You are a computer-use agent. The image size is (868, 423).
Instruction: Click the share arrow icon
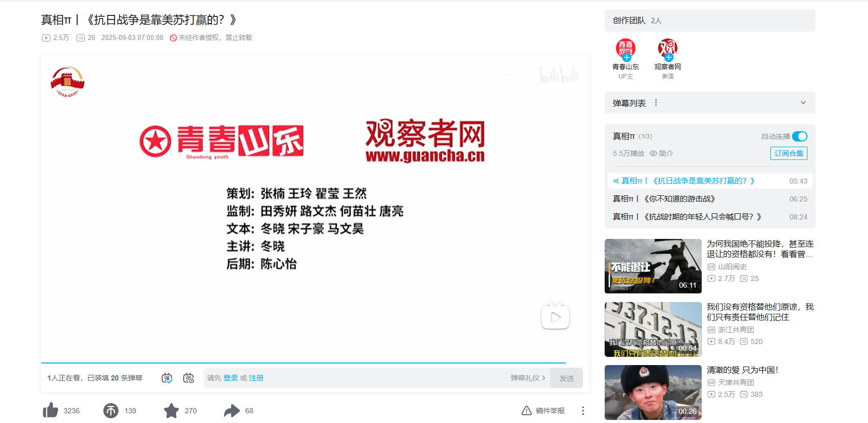click(232, 411)
